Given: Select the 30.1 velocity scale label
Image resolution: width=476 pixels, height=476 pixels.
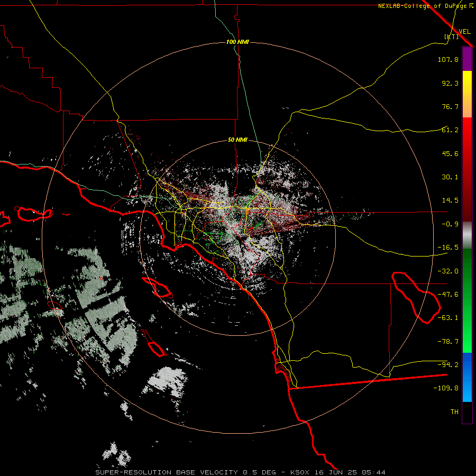Looking at the screenshot, I should (450, 177).
